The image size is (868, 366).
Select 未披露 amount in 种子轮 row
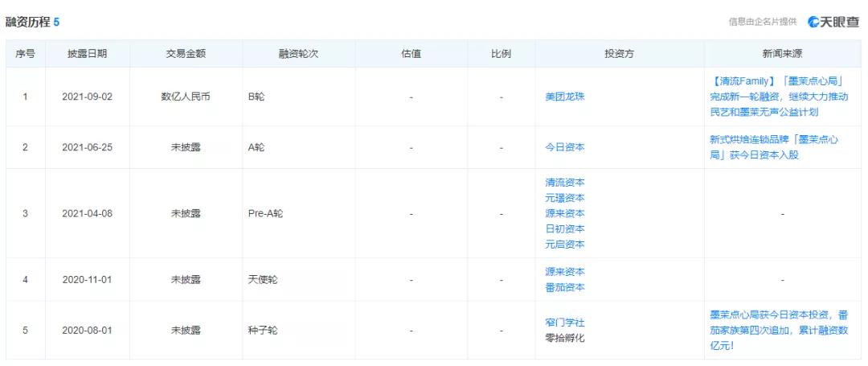point(186,330)
